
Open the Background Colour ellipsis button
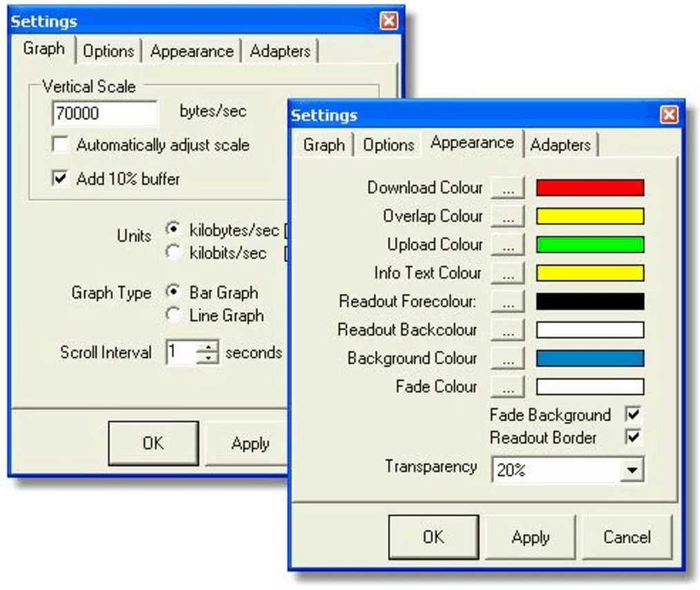pyautogui.click(x=507, y=358)
